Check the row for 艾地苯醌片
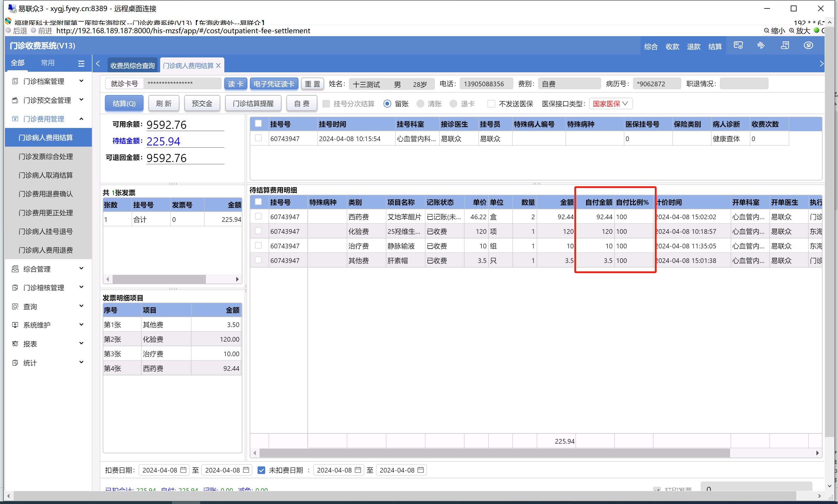838x504 pixels. coord(258,216)
